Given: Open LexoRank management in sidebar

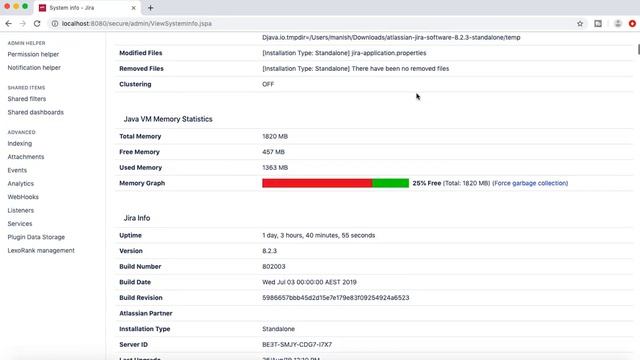Looking at the screenshot, I should [41, 251].
